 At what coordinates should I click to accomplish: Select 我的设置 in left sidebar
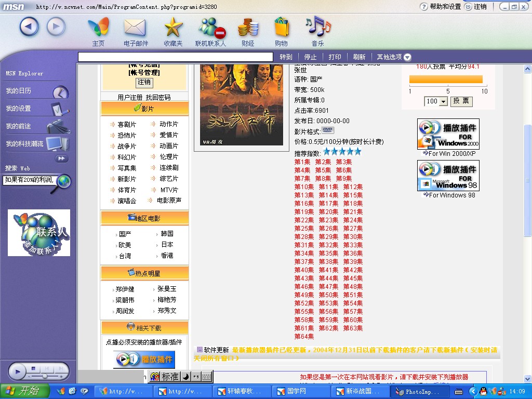point(19,109)
